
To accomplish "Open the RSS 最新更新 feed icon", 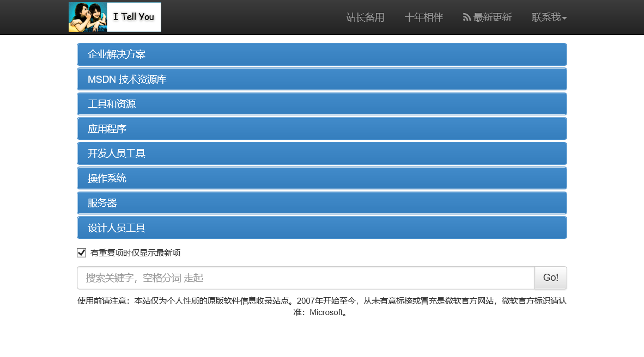I will pyautogui.click(x=466, y=17).
